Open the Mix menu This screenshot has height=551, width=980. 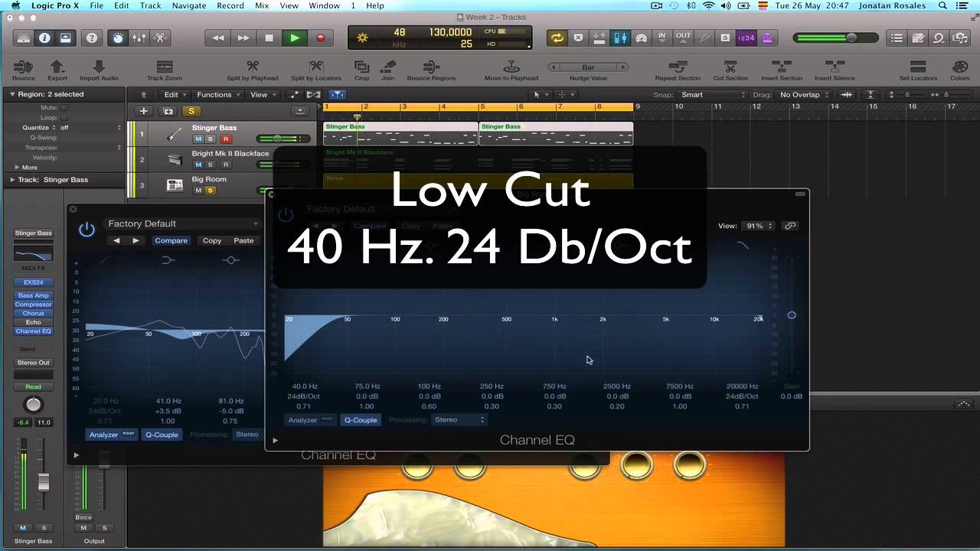click(x=262, y=5)
